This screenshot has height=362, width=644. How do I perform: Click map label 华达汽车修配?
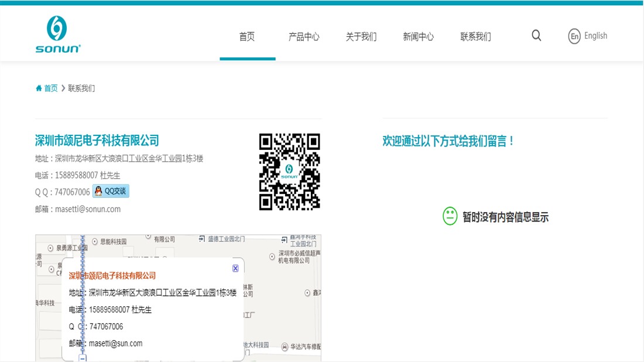tap(306, 347)
